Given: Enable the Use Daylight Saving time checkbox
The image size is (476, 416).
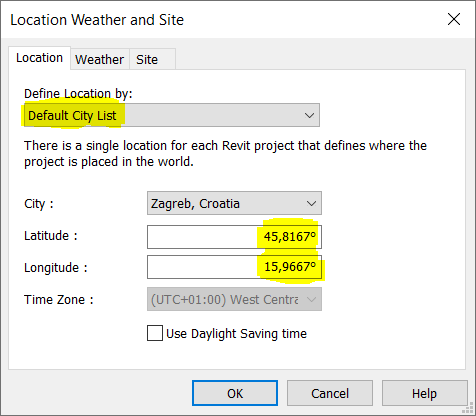Looking at the screenshot, I should point(155,333).
